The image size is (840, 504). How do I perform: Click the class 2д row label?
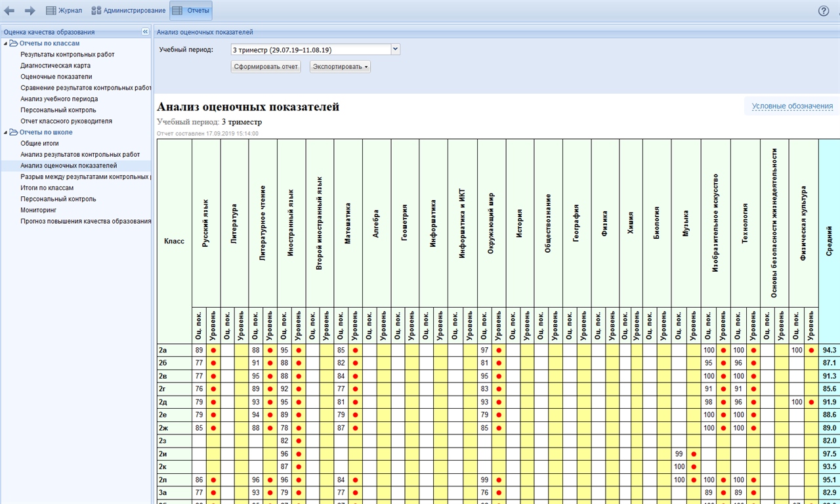(x=175, y=402)
